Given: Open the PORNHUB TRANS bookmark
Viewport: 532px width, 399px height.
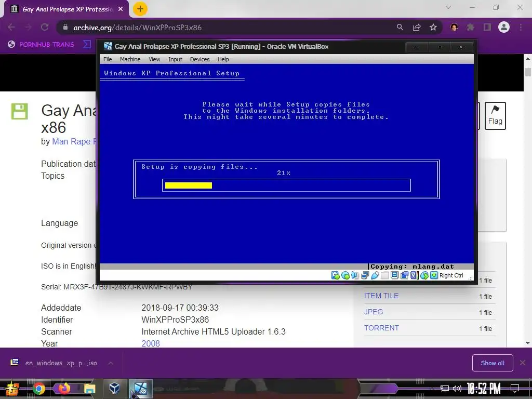Looking at the screenshot, I should point(41,44).
